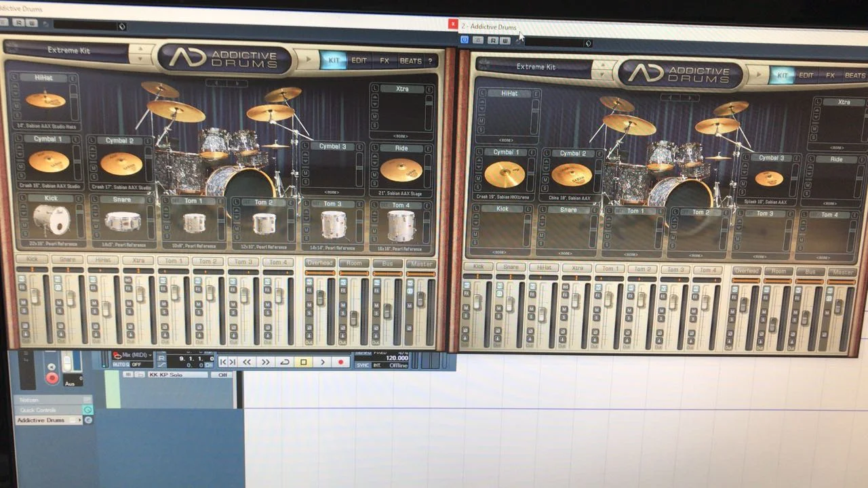This screenshot has width=868, height=488.
Task: Click the Overhead channel button in left mixer
Action: pyautogui.click(x=319, y=263)
